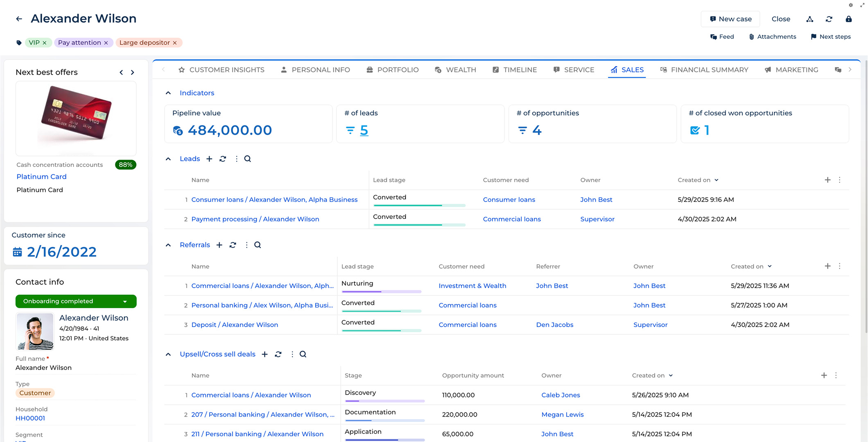The width and height of the screenshot is (868, 442).
Task: Switch to the Financial Summary tab
Action: coord(709,70)
